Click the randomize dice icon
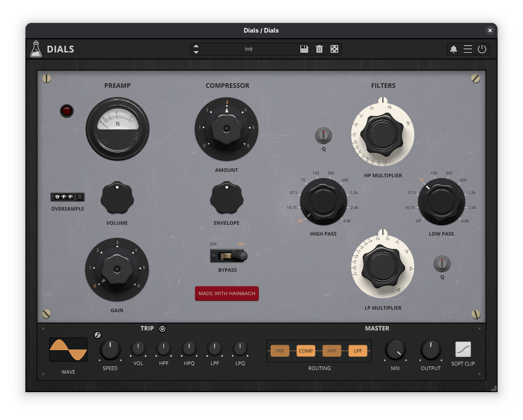This screenshot has width=523, height=420. [334, 49]
